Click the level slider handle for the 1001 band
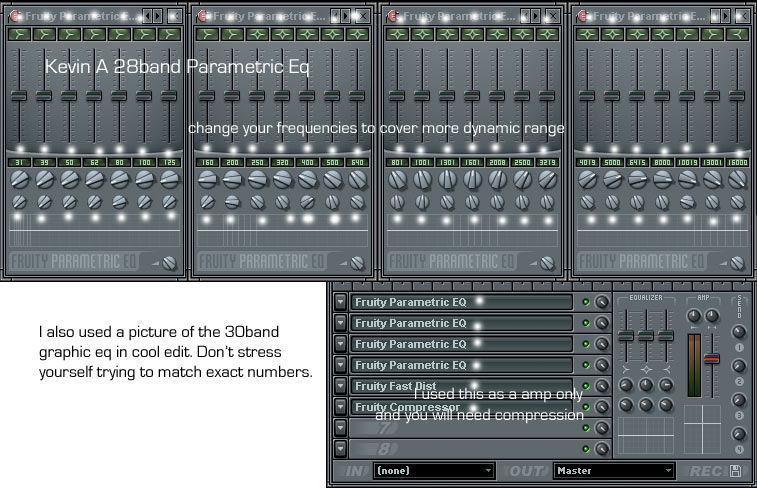 point(422,96)
